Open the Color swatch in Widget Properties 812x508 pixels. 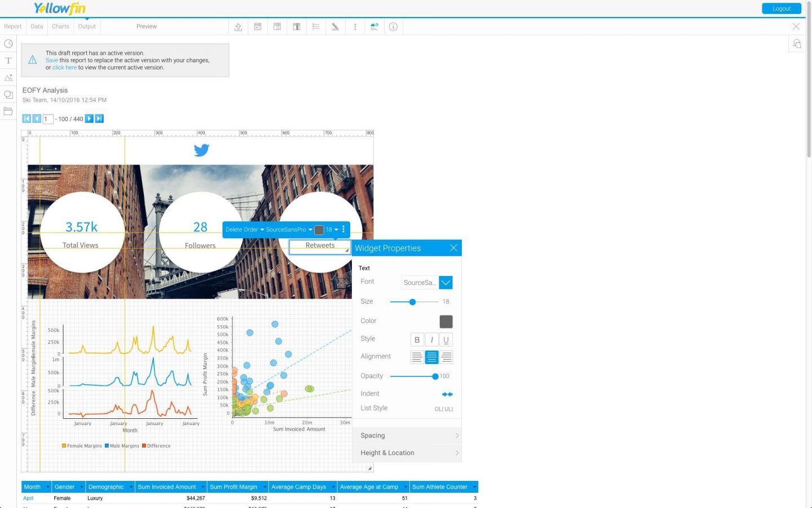pyautogui.click(x=446, y=322)
